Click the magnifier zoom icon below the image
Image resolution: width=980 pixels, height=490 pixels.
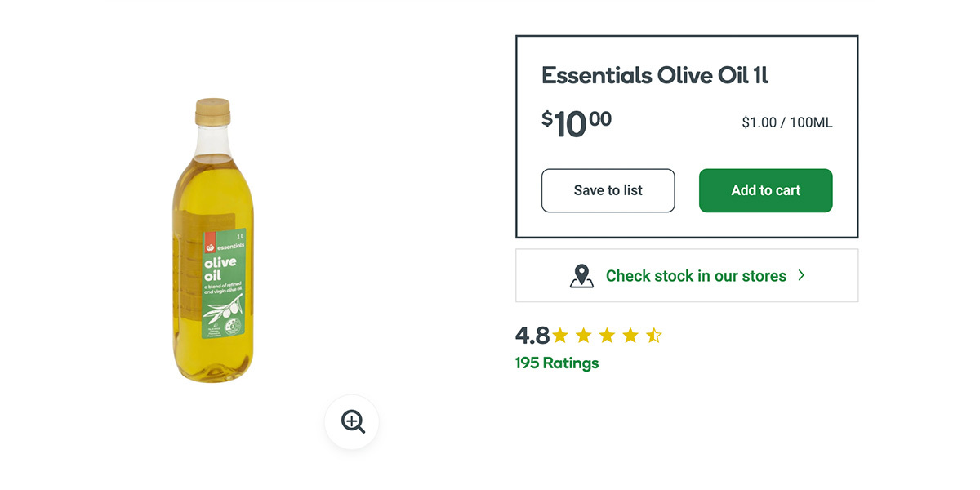[x=352, y=422]
